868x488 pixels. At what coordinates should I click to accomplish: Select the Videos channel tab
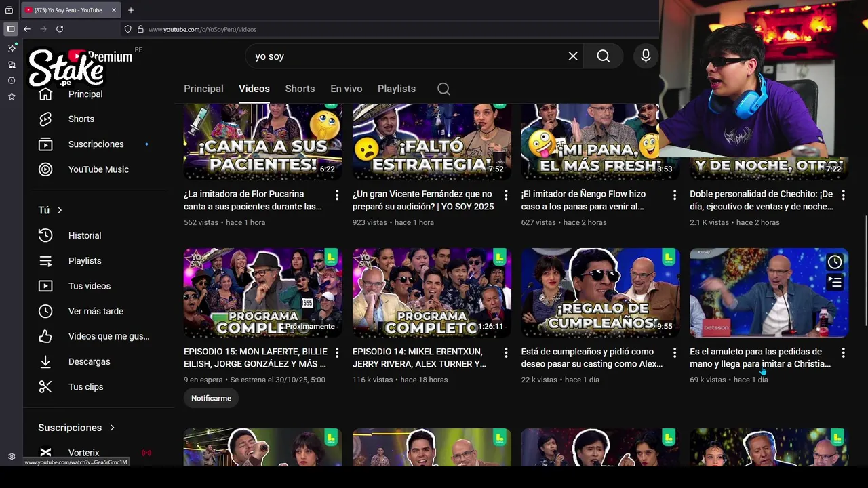254,89
